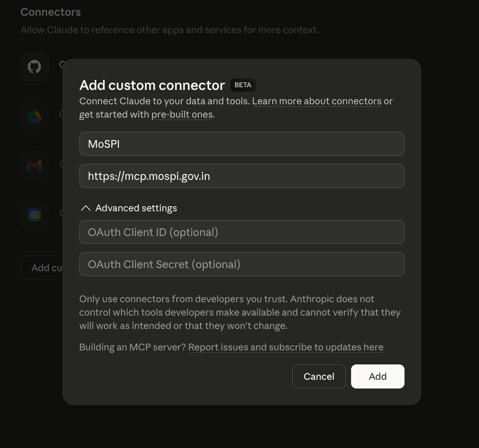The image size is (479, 448).
Task: Select the OAuth Client Secret field
Action: click(x=242, y=264)
